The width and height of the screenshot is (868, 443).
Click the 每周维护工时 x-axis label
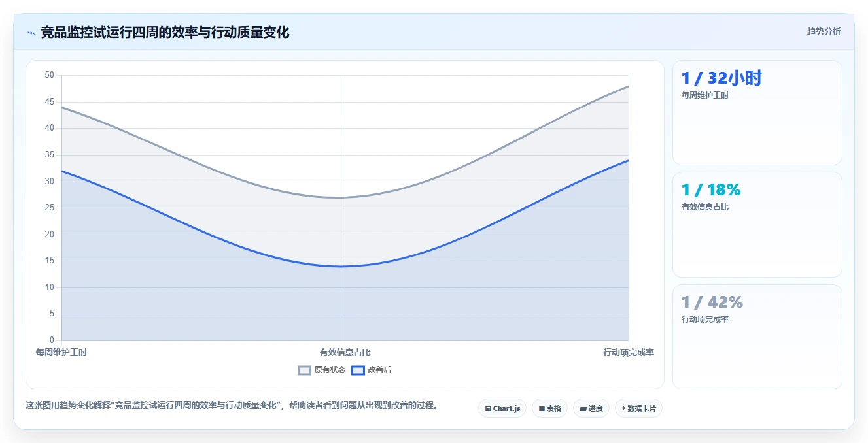pyautogui.click(x=61, y=352)
